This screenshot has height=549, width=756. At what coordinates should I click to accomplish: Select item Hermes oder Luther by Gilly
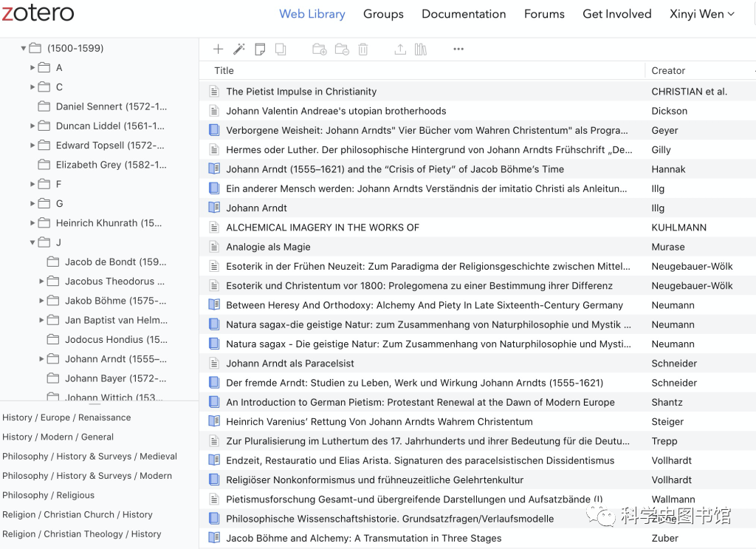pos(478,149)
